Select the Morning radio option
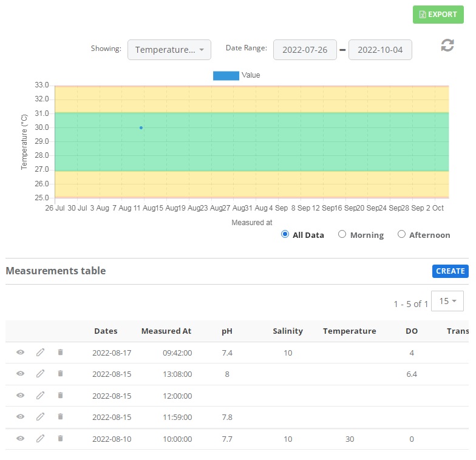476x460 pixels. 342,234
